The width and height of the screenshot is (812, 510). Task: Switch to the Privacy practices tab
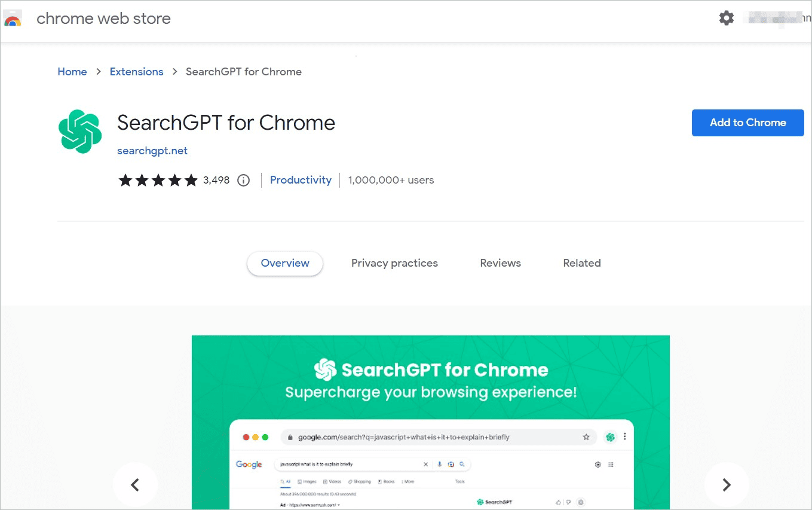pyautogui.click(x=394, y=263)
